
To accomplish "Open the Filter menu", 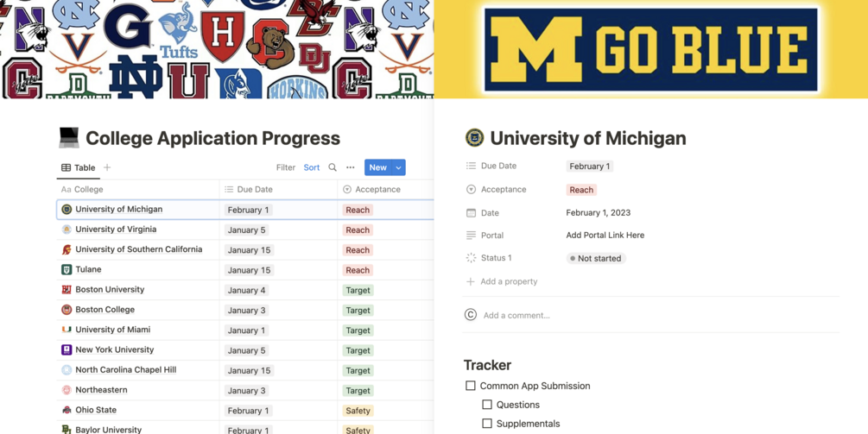I will tap(285, 167).
